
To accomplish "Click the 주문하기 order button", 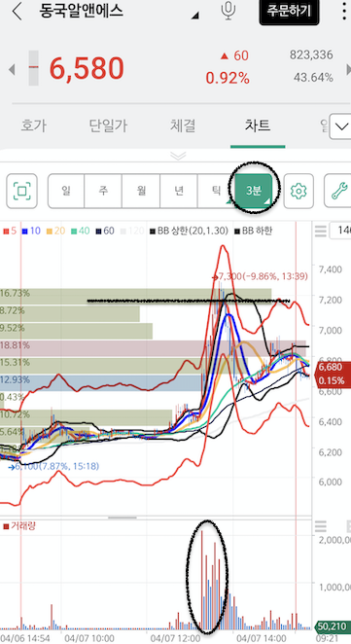I will [289, 12].
